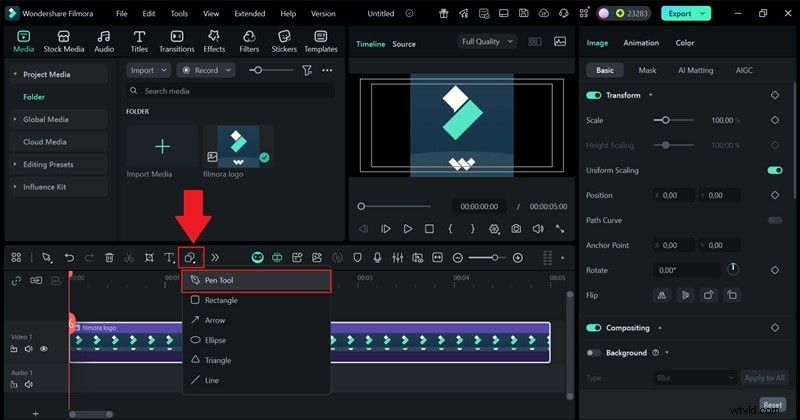800x420 pixels.
Task: Take a snapshot with camera icon
Action: click(x=516, y=229)
